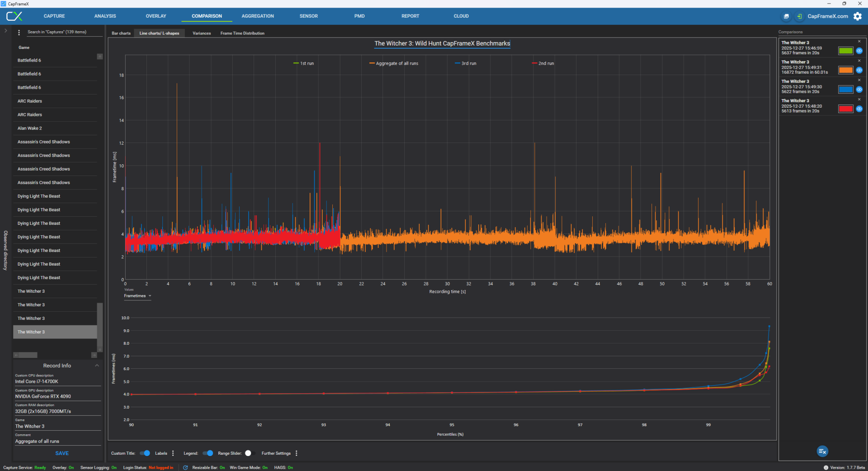Screen dimensions: 868x471
Task: Hide the green 15:46:59 run via eye icon
Action: (x=859, y=51)
